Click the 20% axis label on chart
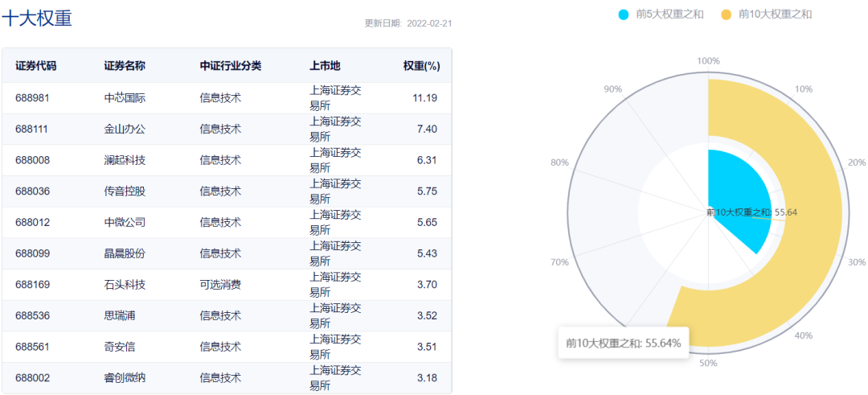 point(857,163)
